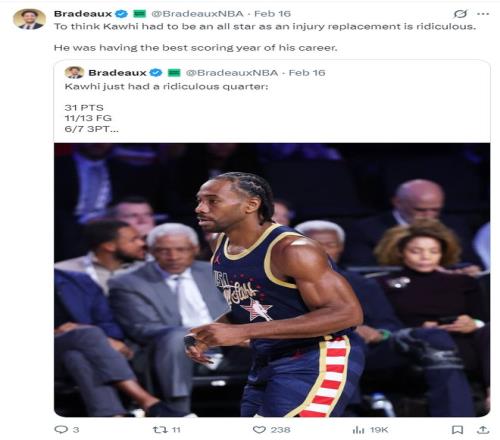Open the quoted tweet's Feb 16 timestamp

307,73
